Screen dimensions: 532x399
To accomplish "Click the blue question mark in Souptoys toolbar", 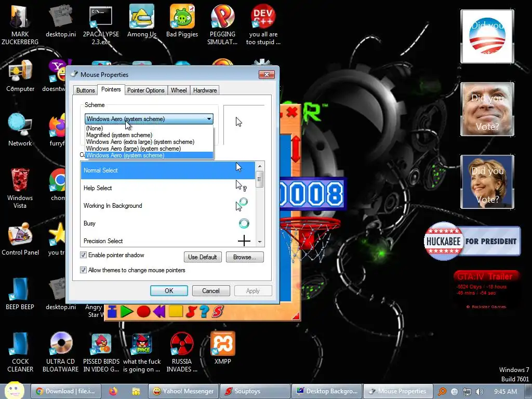I will click(x=204, y=312).
